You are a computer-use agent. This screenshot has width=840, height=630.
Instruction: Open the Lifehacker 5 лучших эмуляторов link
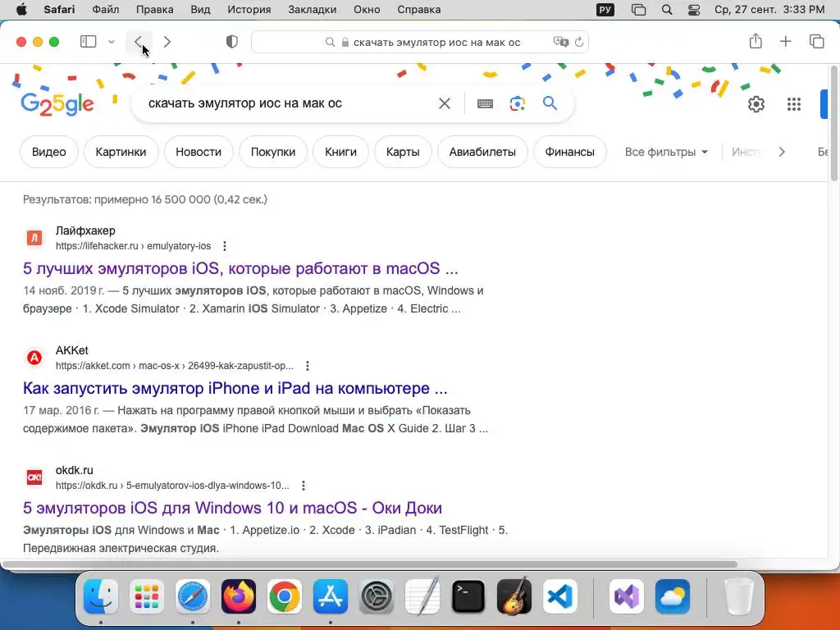click(x=240, y=268)
